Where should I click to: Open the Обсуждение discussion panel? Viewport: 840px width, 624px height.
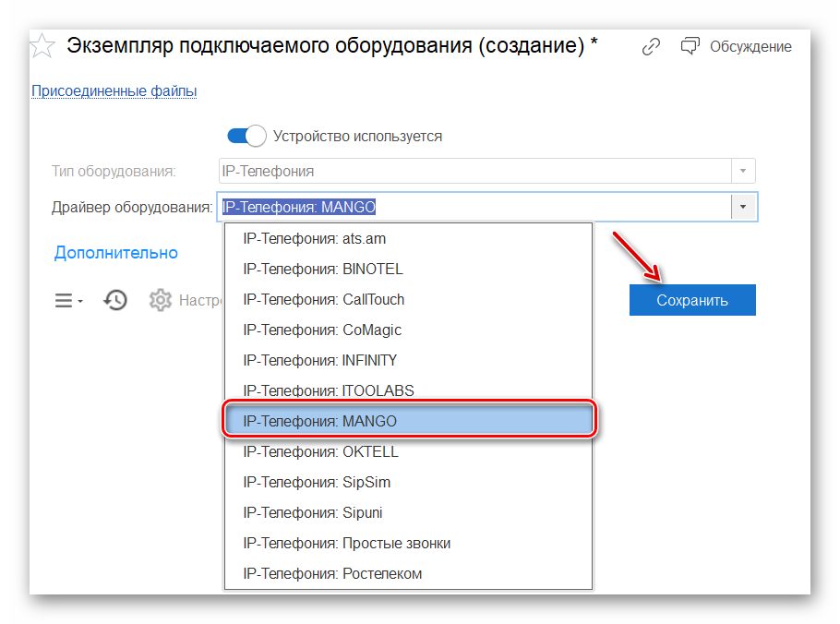tap(736, 46)
